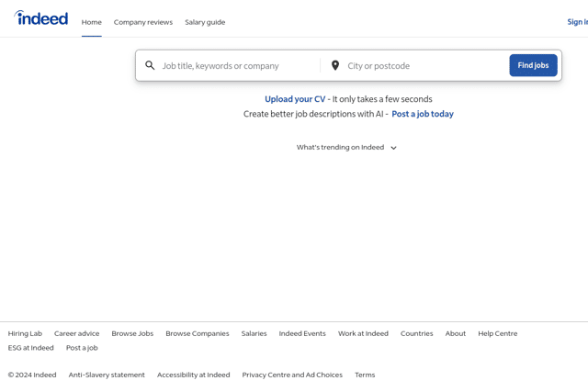
Task: Open Hiring Lab footer link
Action: tap(25, 333)
